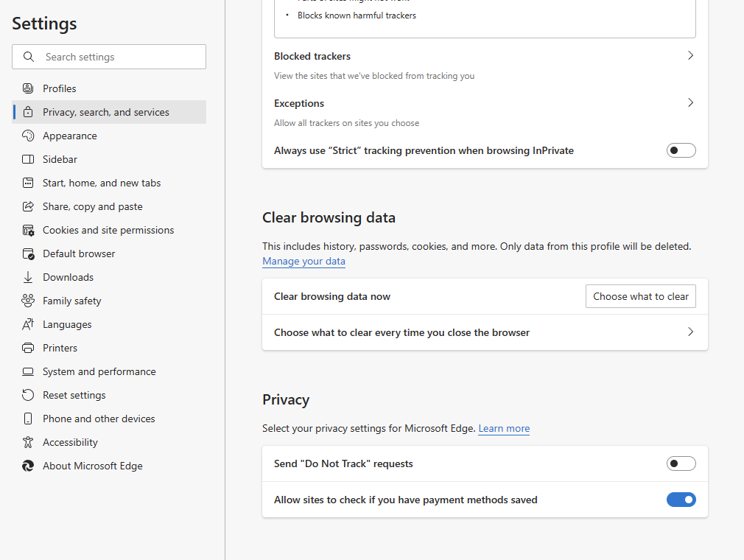Open Phone and other devices
Viewport: 744px width, 560px height.
click(109, 419)
